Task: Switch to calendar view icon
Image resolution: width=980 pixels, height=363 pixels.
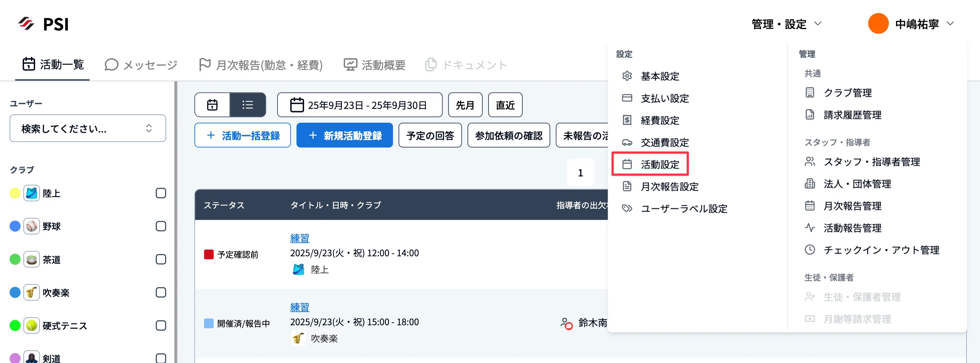Action: [x=212, y=105]
